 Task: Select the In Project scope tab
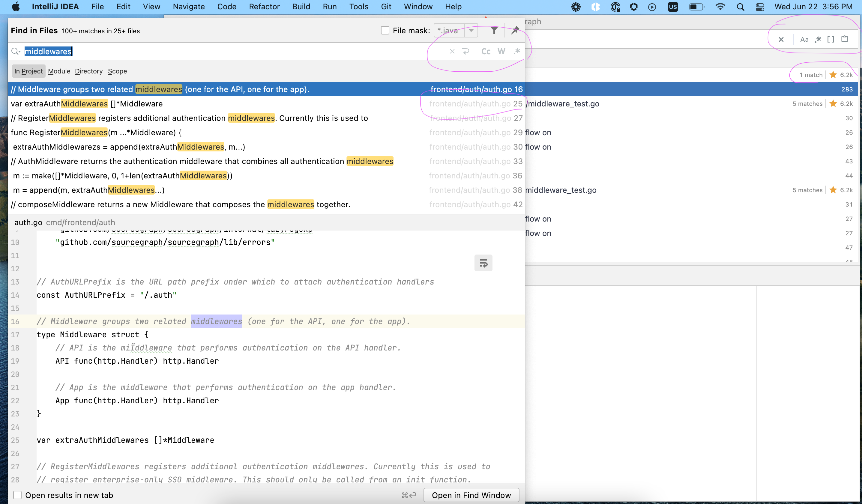(x=28, y=71)
